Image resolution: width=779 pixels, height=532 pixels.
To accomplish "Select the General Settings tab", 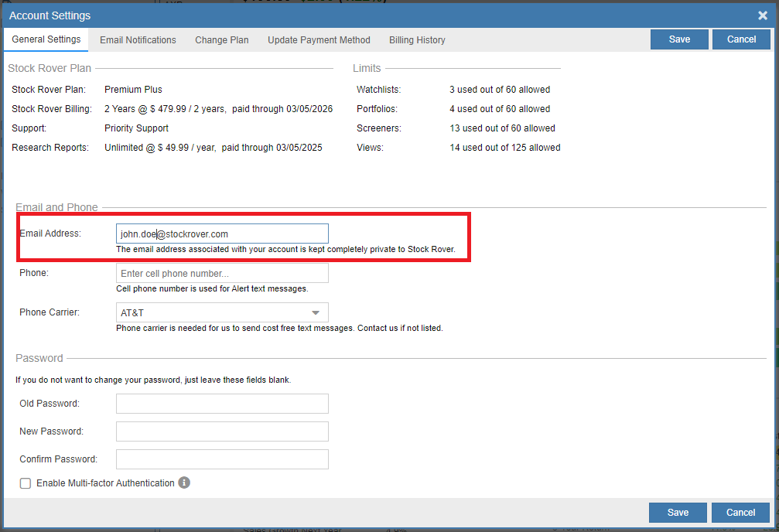I will click(x=46, y=39).
